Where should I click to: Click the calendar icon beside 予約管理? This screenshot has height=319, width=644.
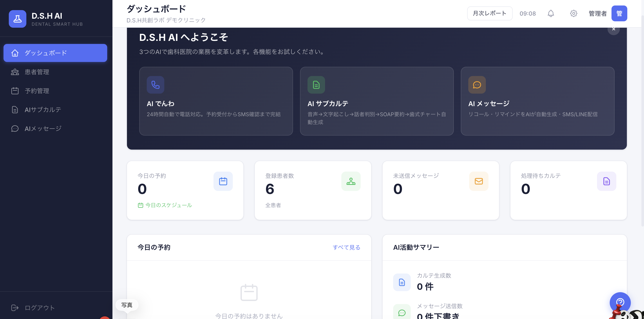coord(15,91)
